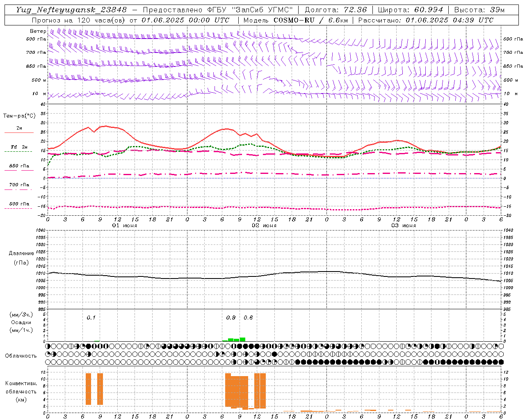Image resolution: width=525 pixels, height=420 pixels.
Task: Click the 02 июня date label
Action: click(264, 226)
